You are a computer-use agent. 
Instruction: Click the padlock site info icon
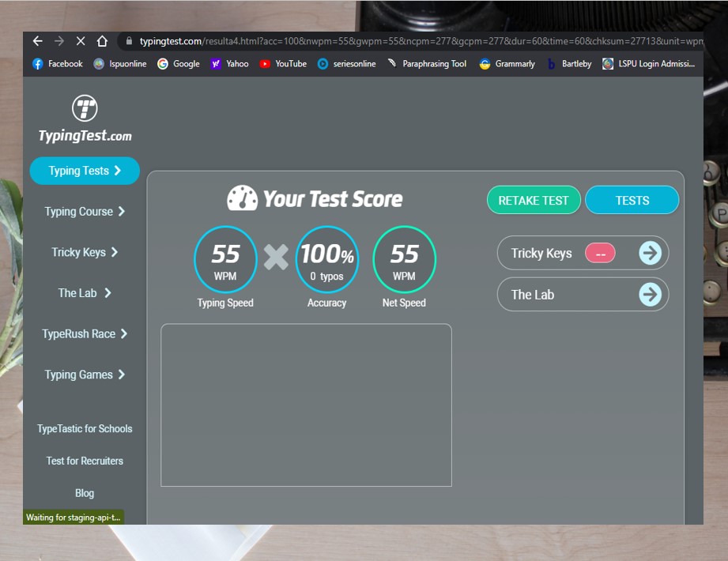[x=129, y=41]
